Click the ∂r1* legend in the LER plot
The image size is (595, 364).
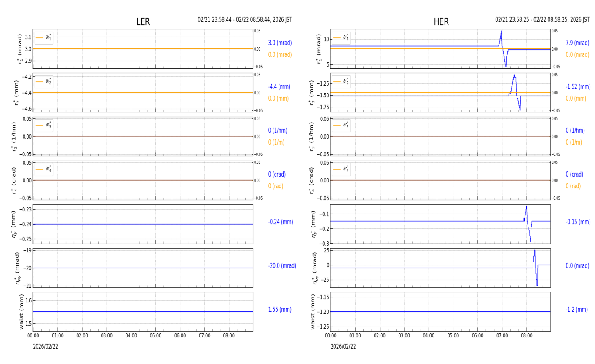[44, 38]
